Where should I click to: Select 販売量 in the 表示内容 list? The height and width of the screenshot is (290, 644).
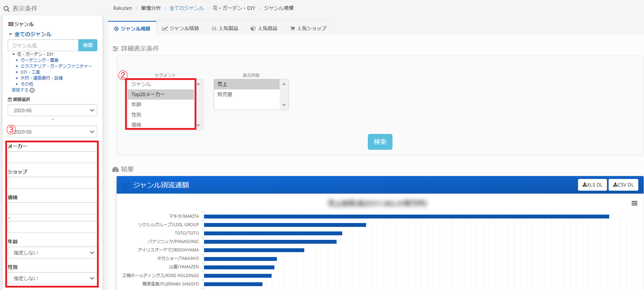225,94
